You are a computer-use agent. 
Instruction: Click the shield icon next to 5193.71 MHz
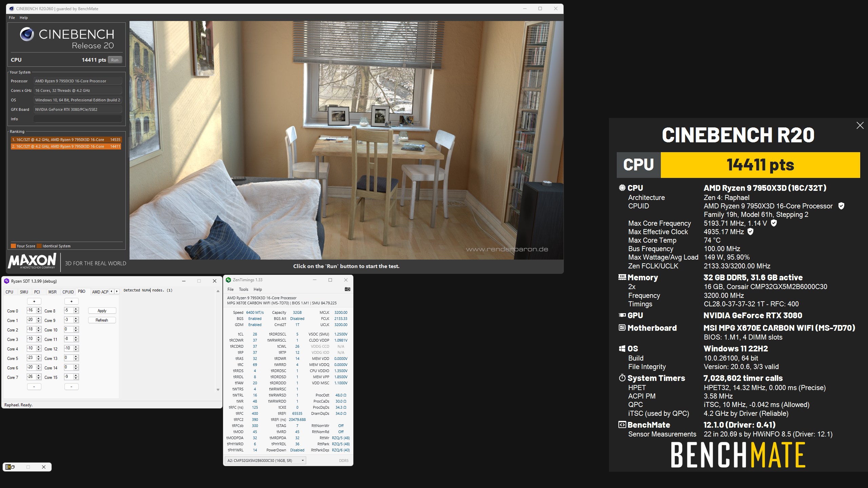[774, 223]
